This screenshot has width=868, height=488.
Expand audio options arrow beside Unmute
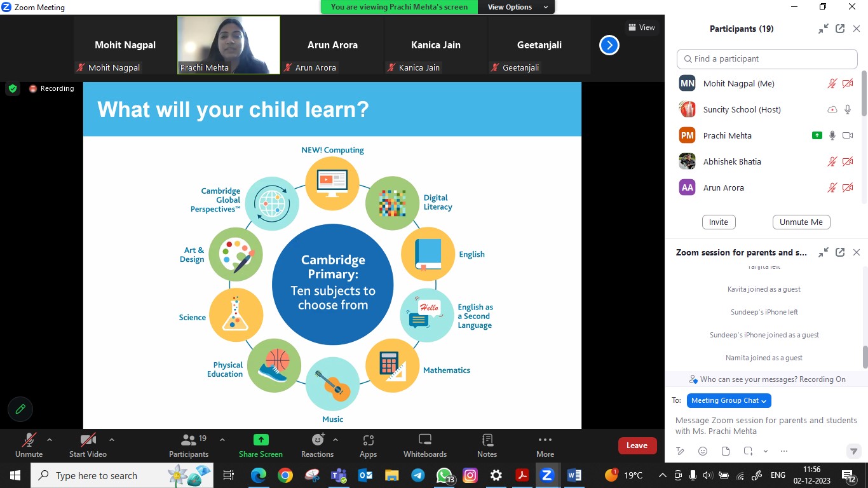(x=50, y=439)
